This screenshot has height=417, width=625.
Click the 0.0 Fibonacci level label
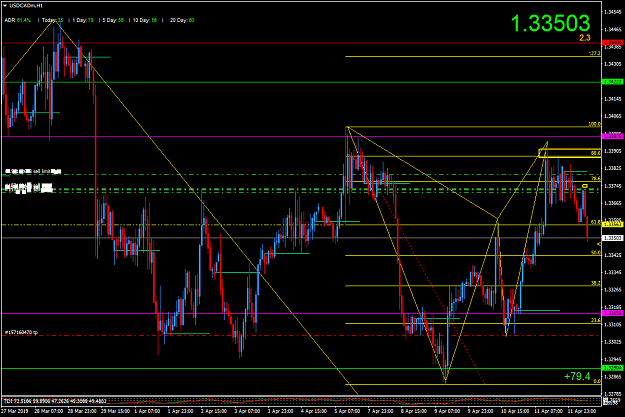597,382
